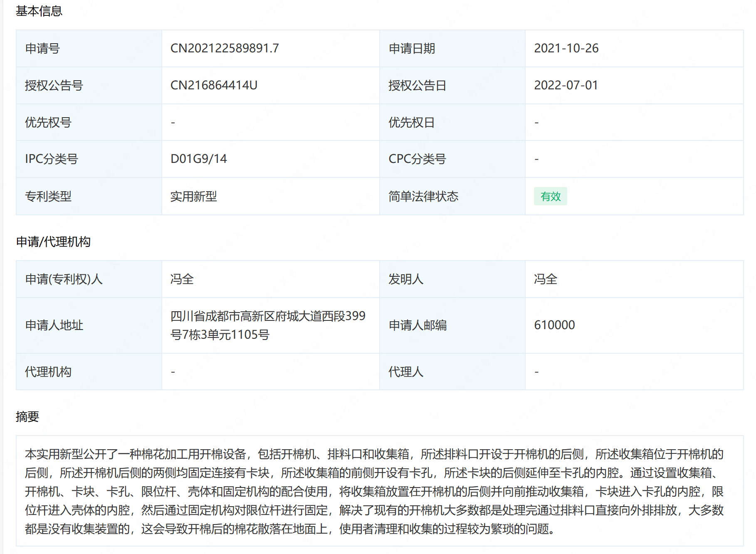The width and height of the screenshot is (756, 554).
Task: Click the 代理人 label cell
Action: click(x=452, y=372)
